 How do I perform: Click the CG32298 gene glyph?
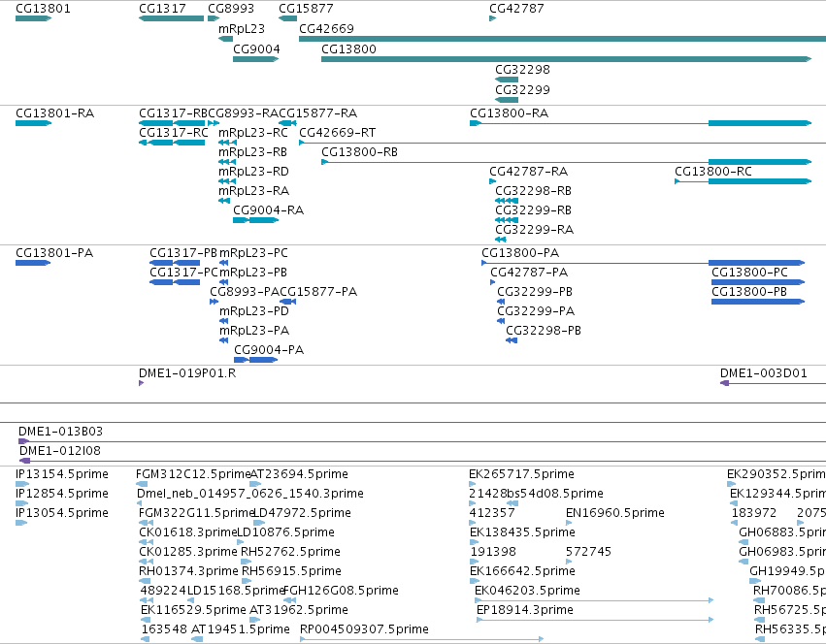click(507, 80)
